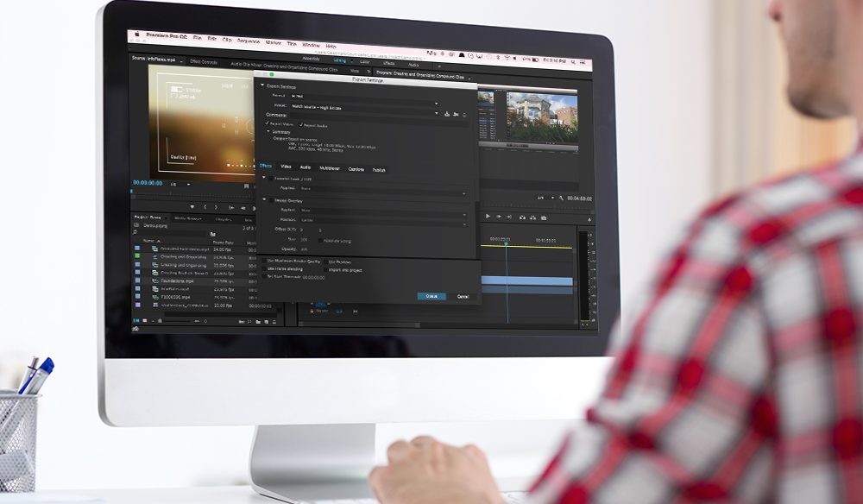The height and width of the screenshot is (504, 863).
Task: Switch to the Video tab in Export Settings
Action: click(286, 167)
